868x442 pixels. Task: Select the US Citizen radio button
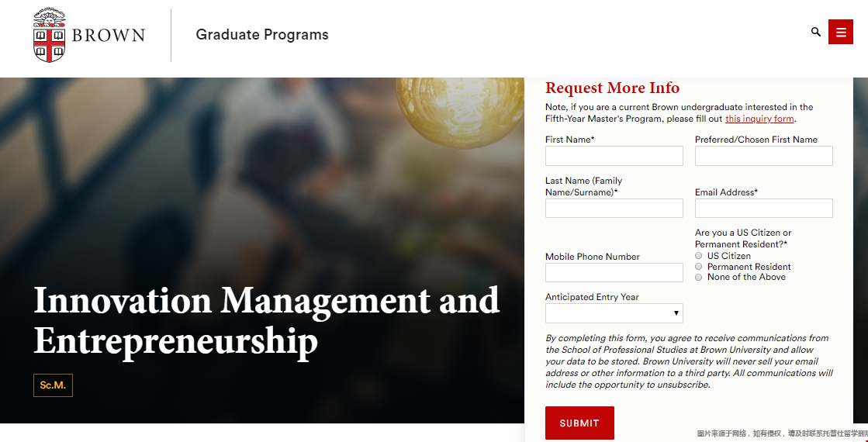click(699, 256)
